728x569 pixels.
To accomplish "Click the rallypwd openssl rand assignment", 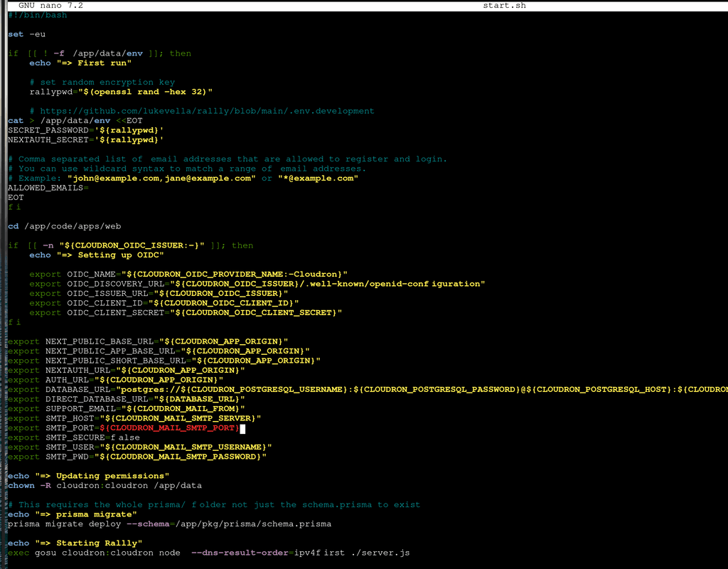I will tap(121, 92).
